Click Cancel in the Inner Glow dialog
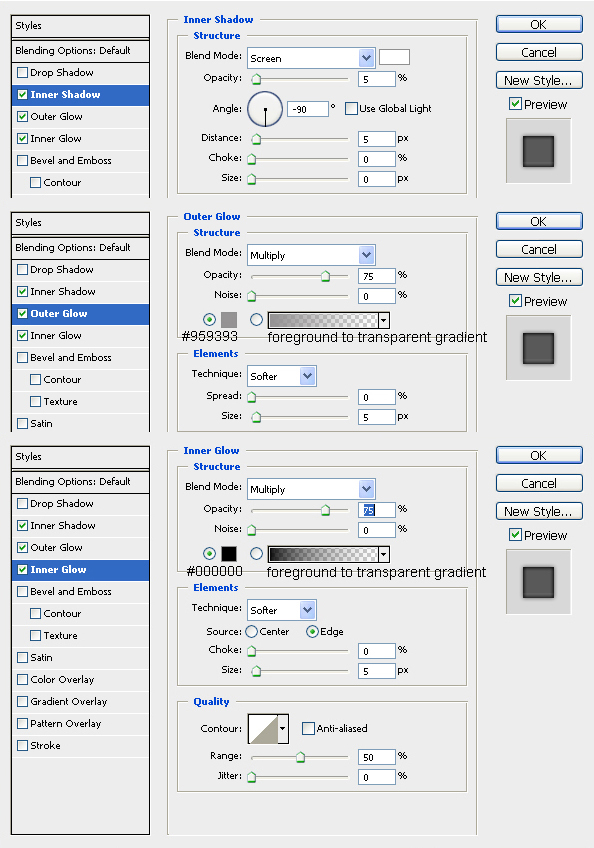Screen dimensions: 594x848 pos(539,483)
